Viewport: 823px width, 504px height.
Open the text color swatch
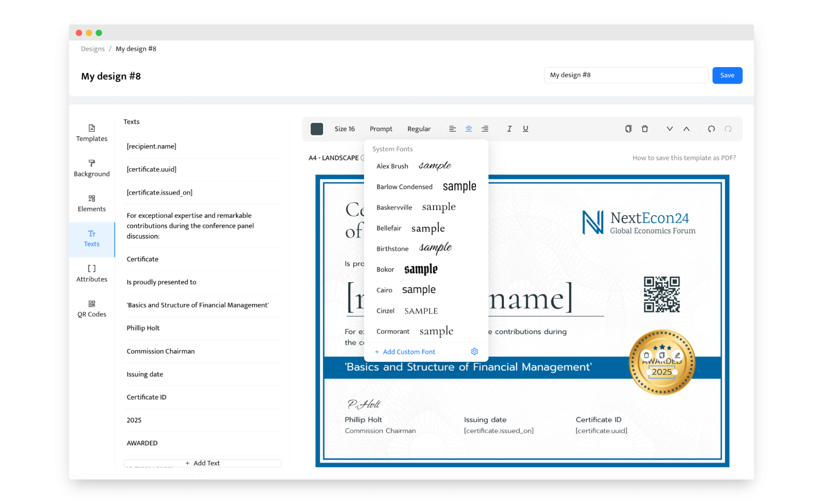click(317, 129)
